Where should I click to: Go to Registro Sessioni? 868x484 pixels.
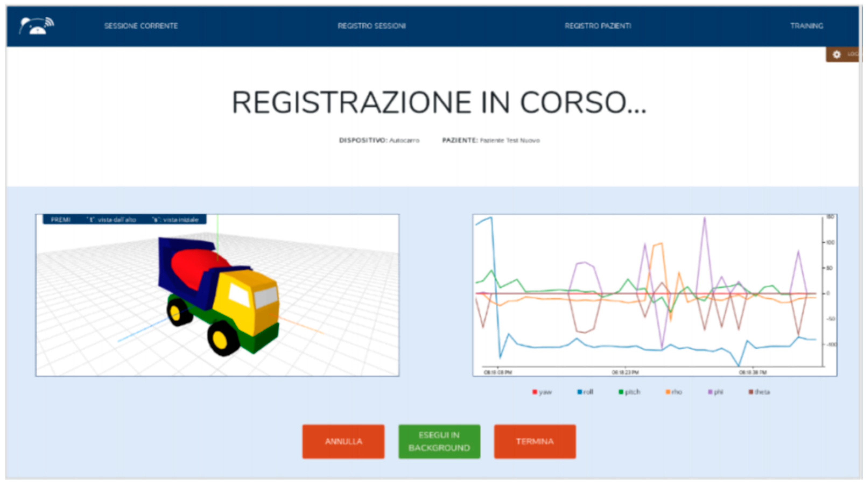point(372,26)
